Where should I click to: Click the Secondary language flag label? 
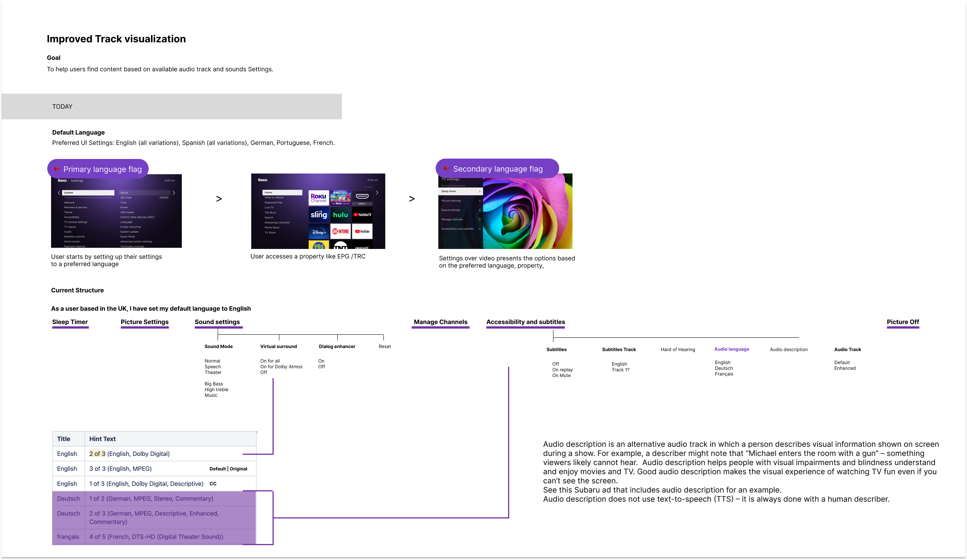coord(498,169)
